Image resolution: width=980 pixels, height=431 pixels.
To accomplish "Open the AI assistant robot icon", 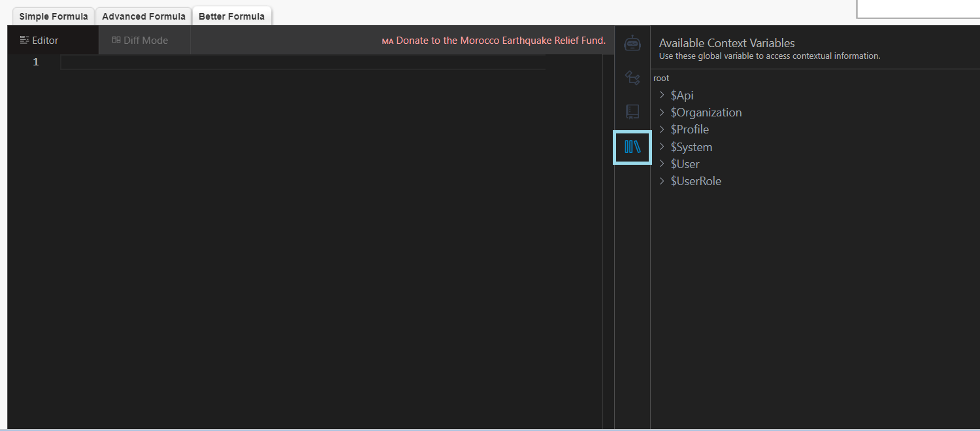I will point(632,43).
